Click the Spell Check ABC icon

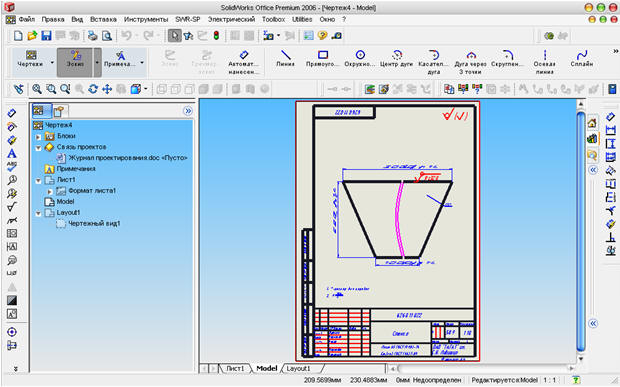12,166
